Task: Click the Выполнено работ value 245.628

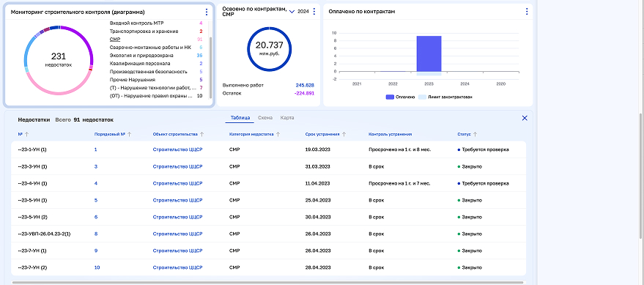Action: (305, 85)
